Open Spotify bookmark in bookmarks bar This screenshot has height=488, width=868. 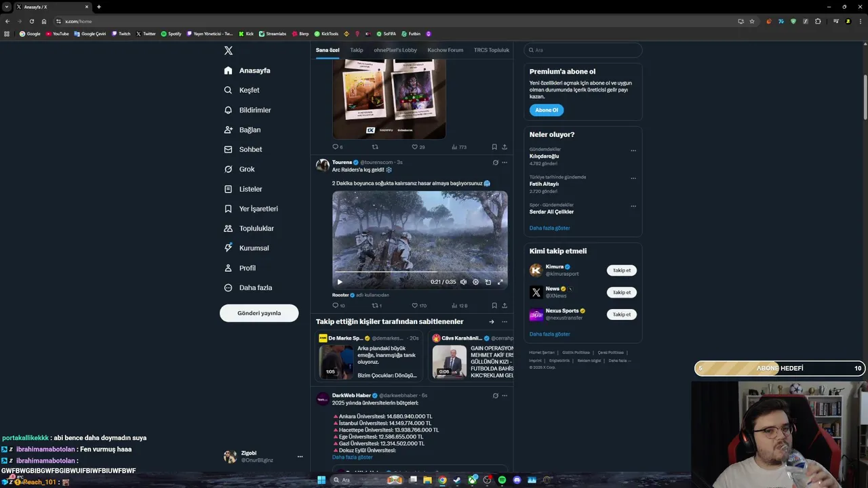click(x=171, y=33)
